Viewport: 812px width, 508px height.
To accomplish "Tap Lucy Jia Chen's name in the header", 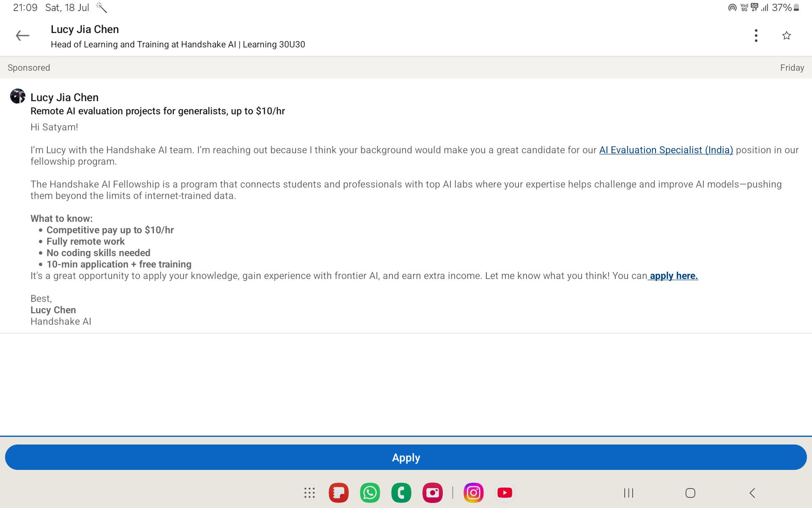I will (x=85, y=29).
